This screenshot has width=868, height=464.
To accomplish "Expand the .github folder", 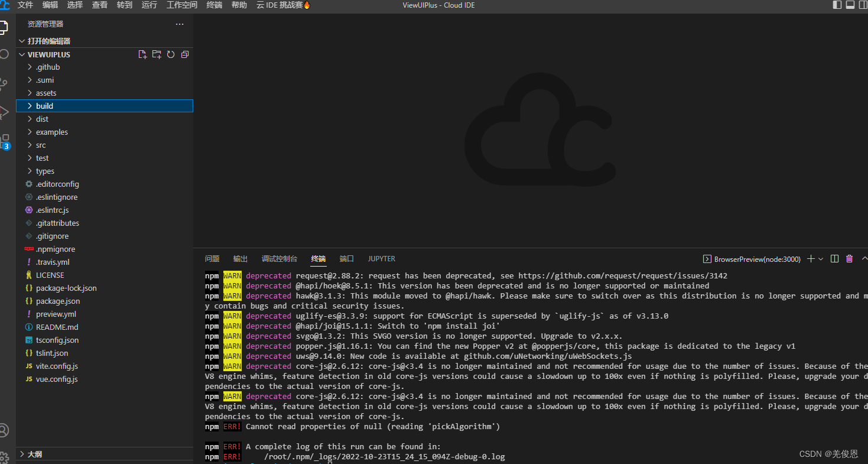I will (105, 67).
